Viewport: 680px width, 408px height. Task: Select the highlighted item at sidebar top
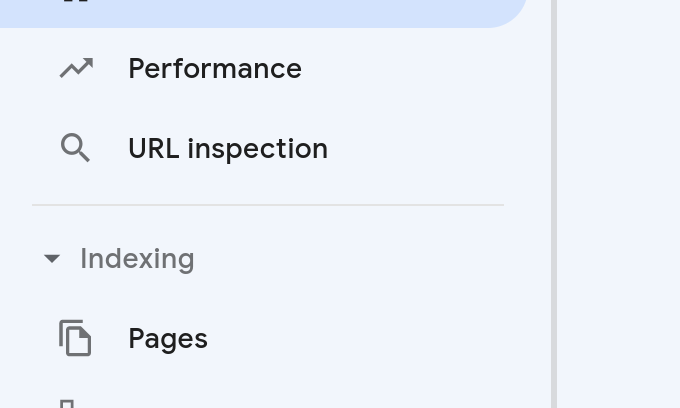click(x=260, y=10)
